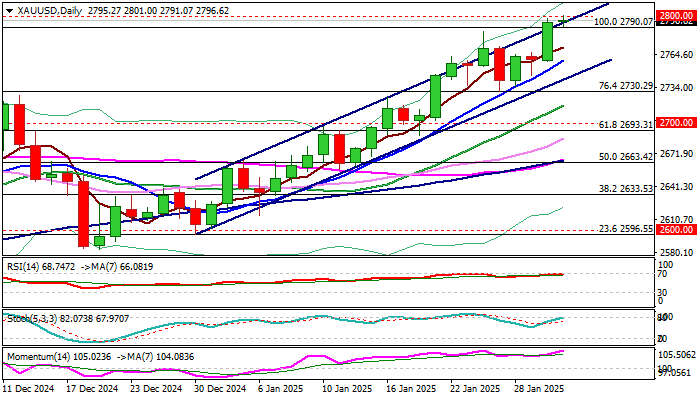Click the 61.8 2693.31 Fibonacci label

[x=625, y=125]
